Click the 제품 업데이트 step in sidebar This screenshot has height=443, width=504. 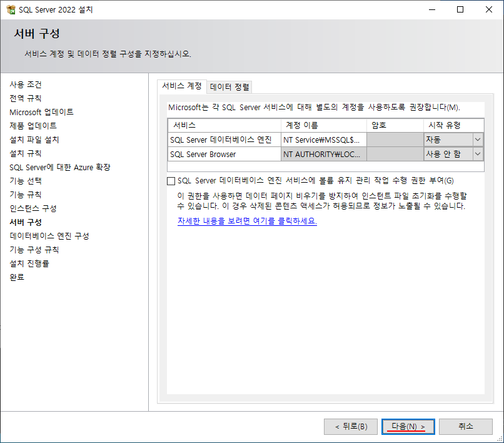pos(33,126)
